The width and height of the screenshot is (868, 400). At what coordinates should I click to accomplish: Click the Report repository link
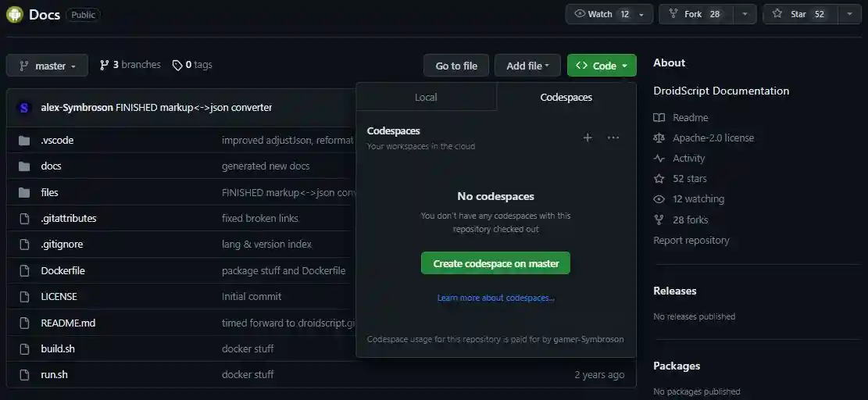691,241
